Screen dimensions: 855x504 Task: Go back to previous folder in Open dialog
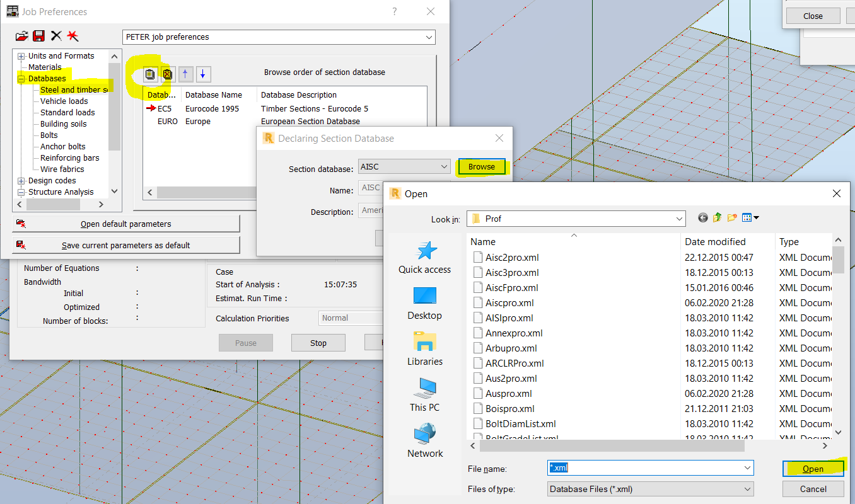[702, 218]
